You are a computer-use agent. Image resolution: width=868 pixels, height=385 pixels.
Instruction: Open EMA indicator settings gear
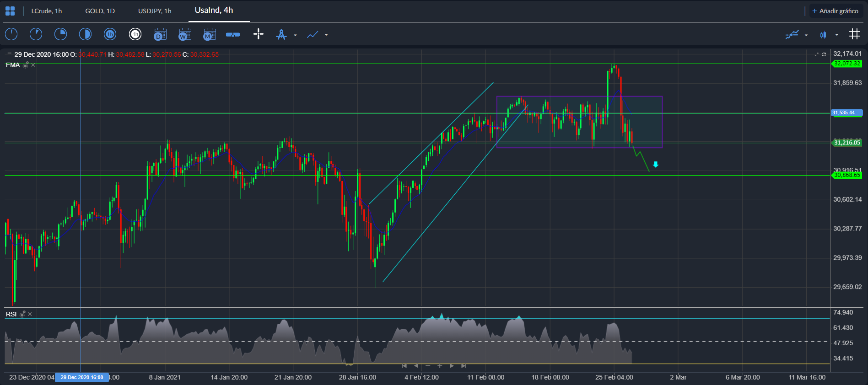(26, 65)
